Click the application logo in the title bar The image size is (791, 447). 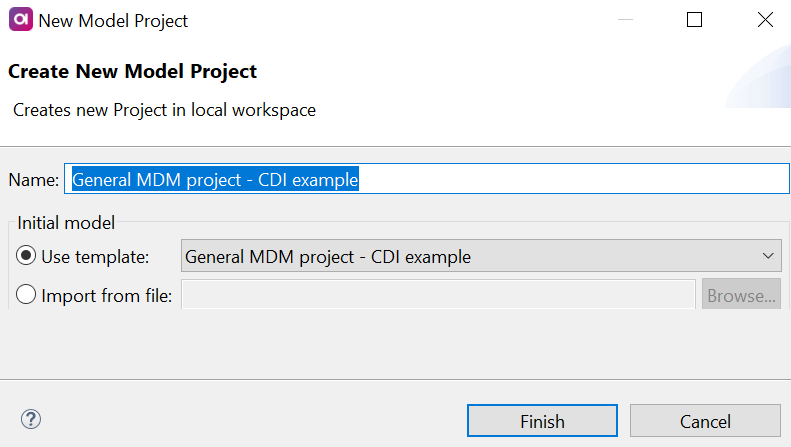(19, 20)
